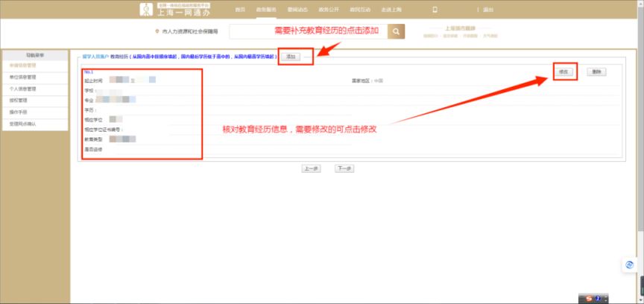Image resolution: width=644 pixels, height=304 pixels.
Task: Open the 走进上海 navigation item
Action: pyautogui.click(x=391, y=10)
